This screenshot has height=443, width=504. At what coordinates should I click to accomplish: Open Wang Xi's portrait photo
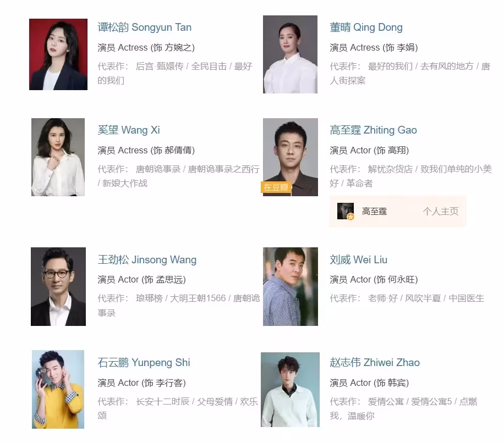[58, 157]
